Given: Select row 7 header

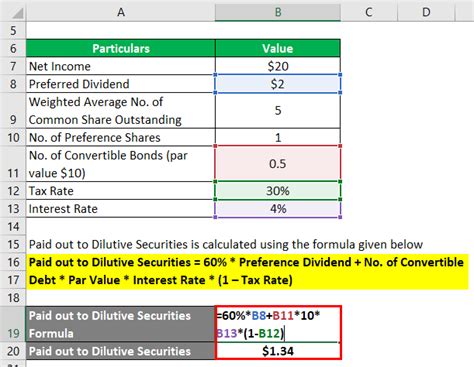Looking at the screenshot, I should 13,66.
